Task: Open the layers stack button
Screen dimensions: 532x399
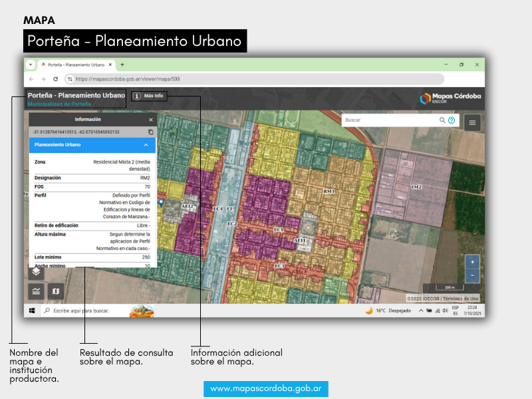Action: click(x=37, y=271)
